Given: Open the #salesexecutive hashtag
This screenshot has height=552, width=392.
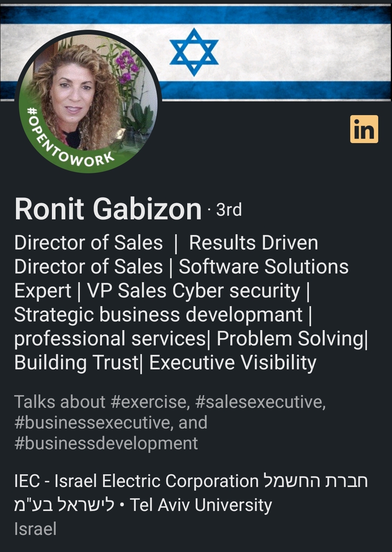Looking at the screenshot, I should 260,402.
